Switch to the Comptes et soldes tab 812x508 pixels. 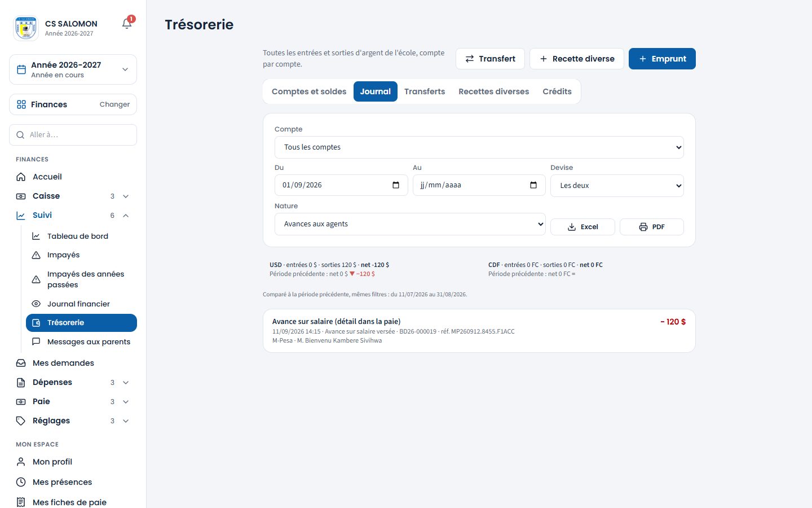pos(309,91)
